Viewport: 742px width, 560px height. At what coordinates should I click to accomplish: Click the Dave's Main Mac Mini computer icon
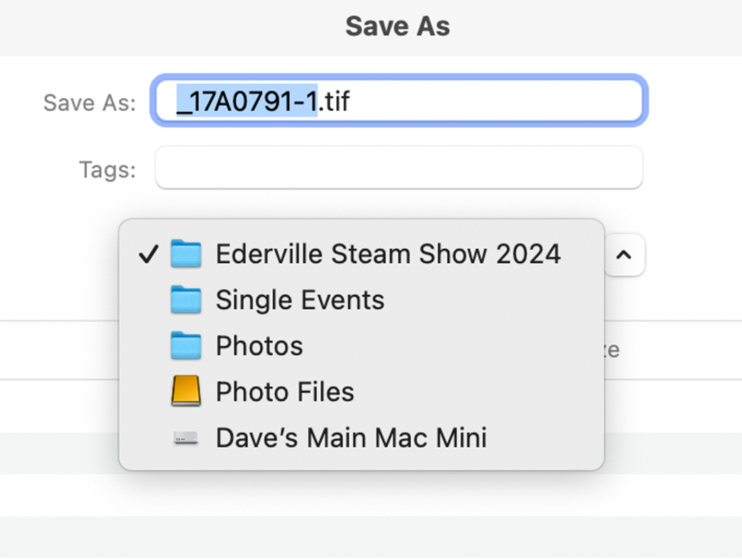tap(185, 438)
